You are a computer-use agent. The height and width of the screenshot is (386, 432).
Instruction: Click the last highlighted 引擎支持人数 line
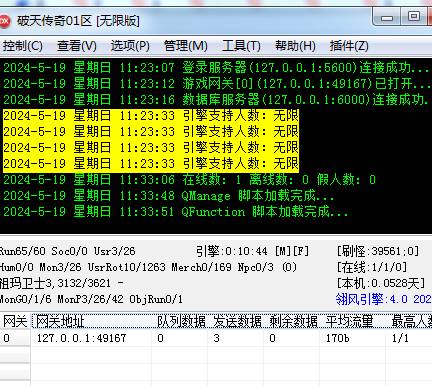[151, 164]
